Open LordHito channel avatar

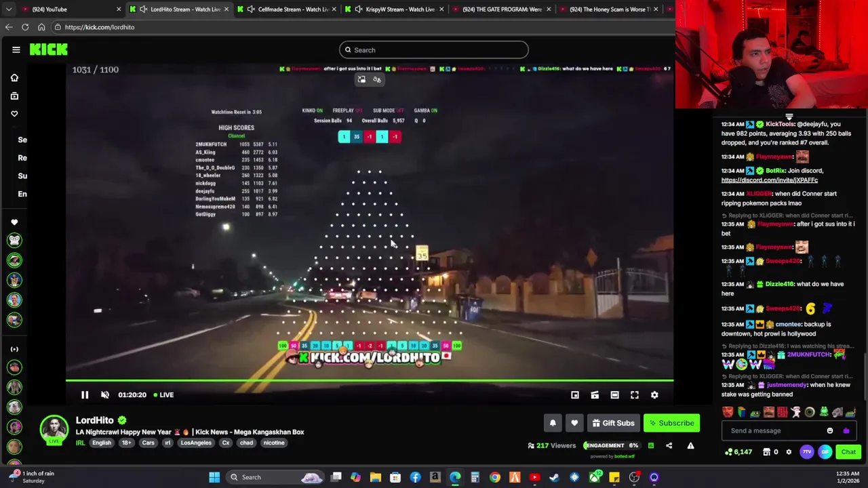54,430
